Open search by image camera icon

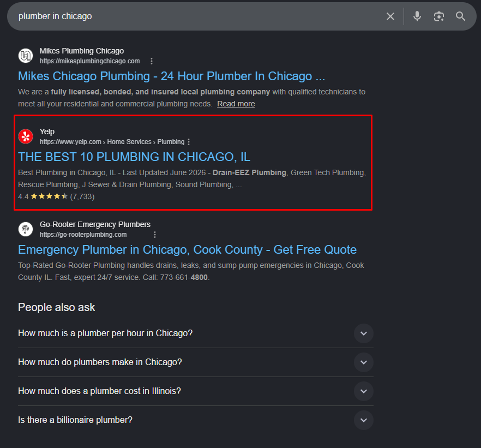pos(438,16)
